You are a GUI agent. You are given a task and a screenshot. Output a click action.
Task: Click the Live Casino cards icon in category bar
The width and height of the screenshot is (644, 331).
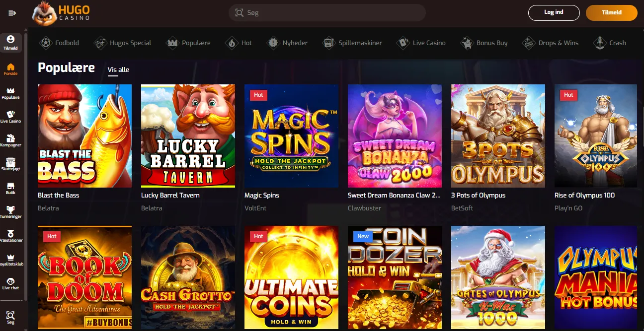403,43
